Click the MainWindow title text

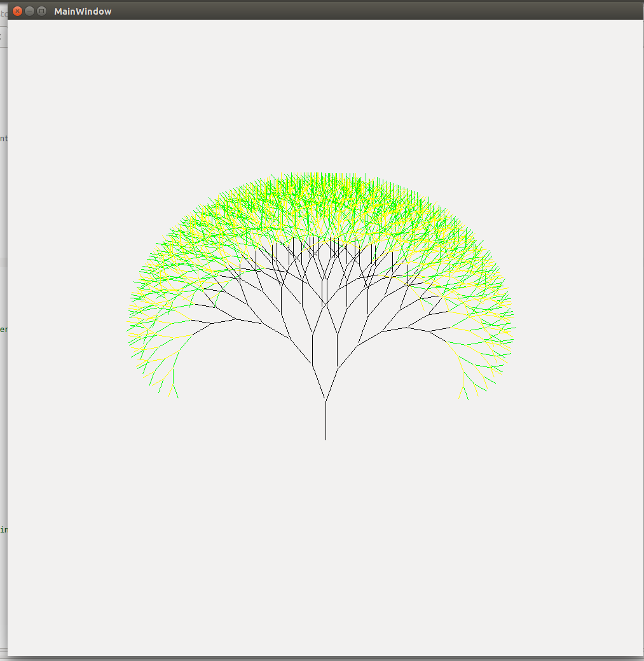click(x=83, y=11)
